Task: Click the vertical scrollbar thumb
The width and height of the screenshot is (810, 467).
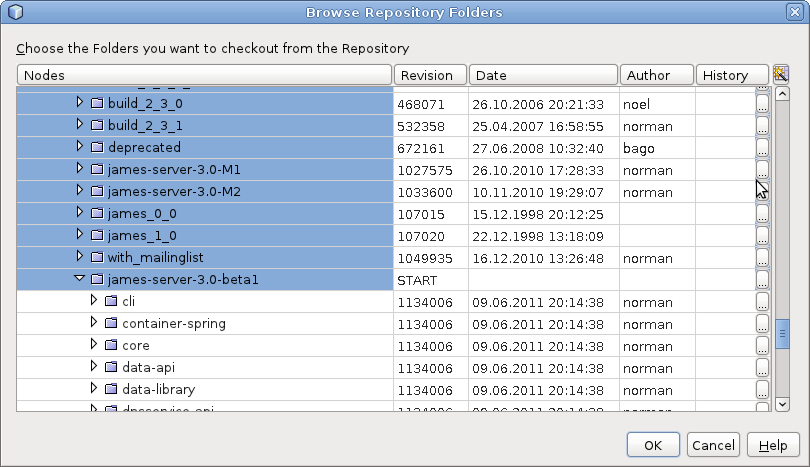Action: [x=783, y=331]
